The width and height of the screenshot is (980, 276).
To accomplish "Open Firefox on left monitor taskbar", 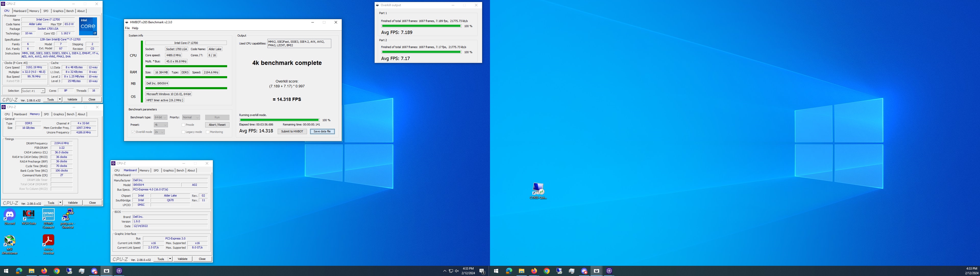I will click(x=44, y=271).
